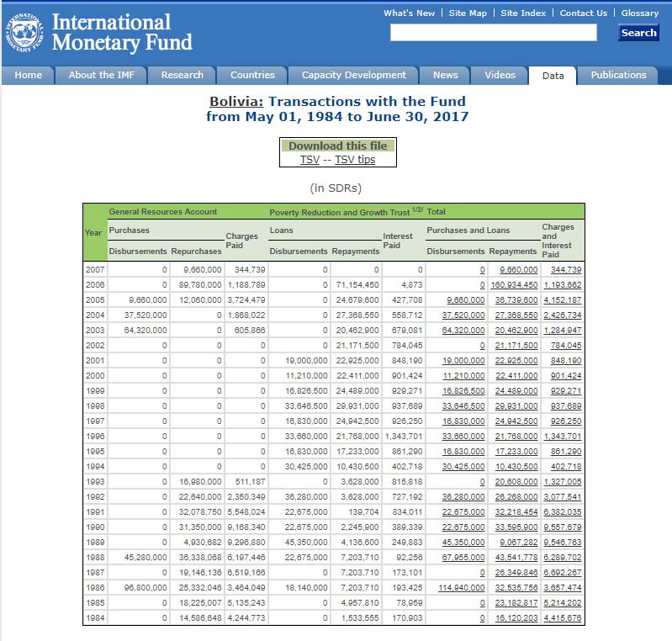Click the Download this file heading
The width and height of the screenshot is (672, 641).
pyautogui.click(x=338, y=146)
